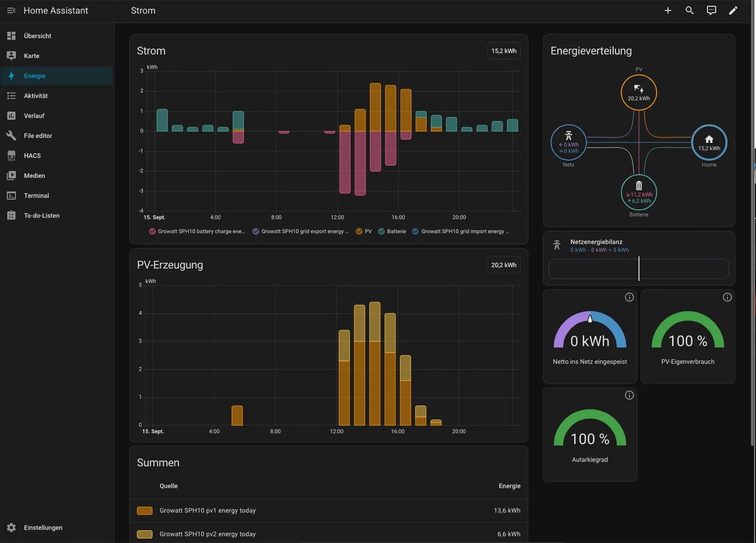The width and height of the screenshot is (756, 543).
Task: Click the plus add icon in header
Action: pos(668,10)
